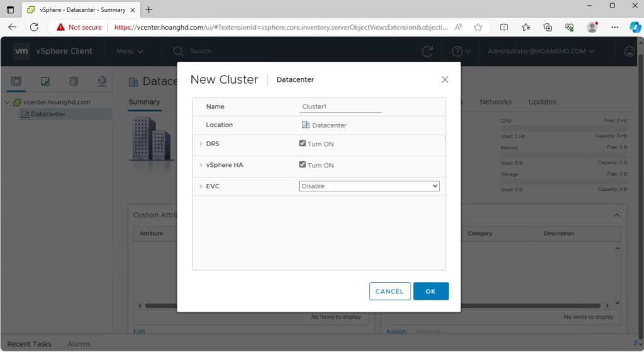
Task: Switch to the Networks tab
Action: click(496, 102)
